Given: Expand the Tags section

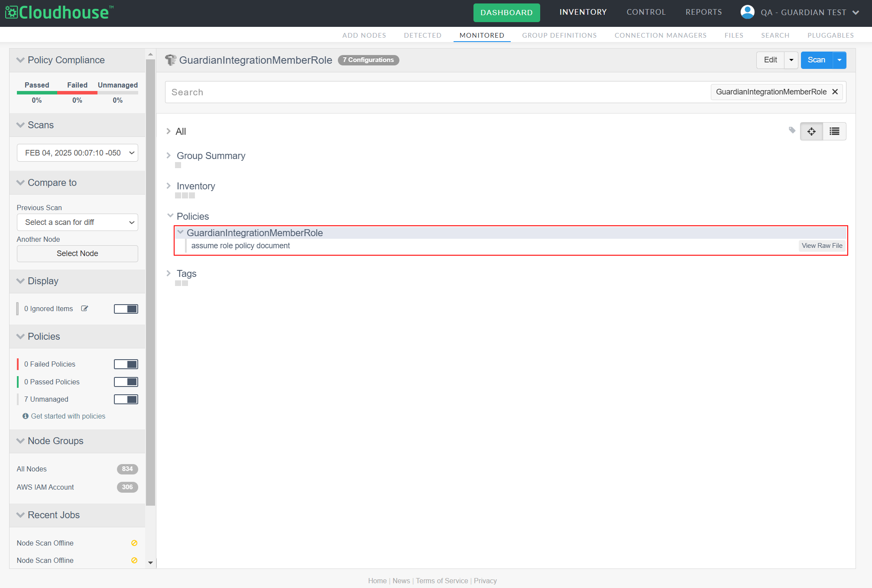Looking at the screenshot, I should pos(169,273).
